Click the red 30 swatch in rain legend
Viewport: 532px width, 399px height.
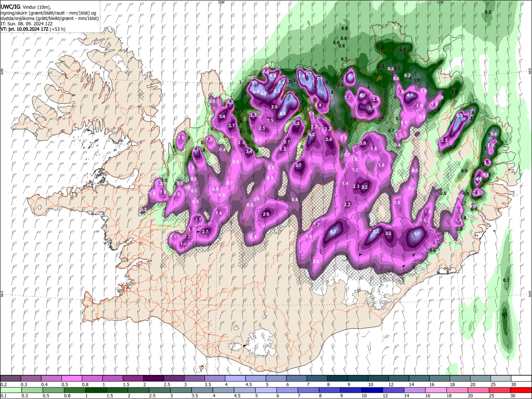tap(521, 390)
